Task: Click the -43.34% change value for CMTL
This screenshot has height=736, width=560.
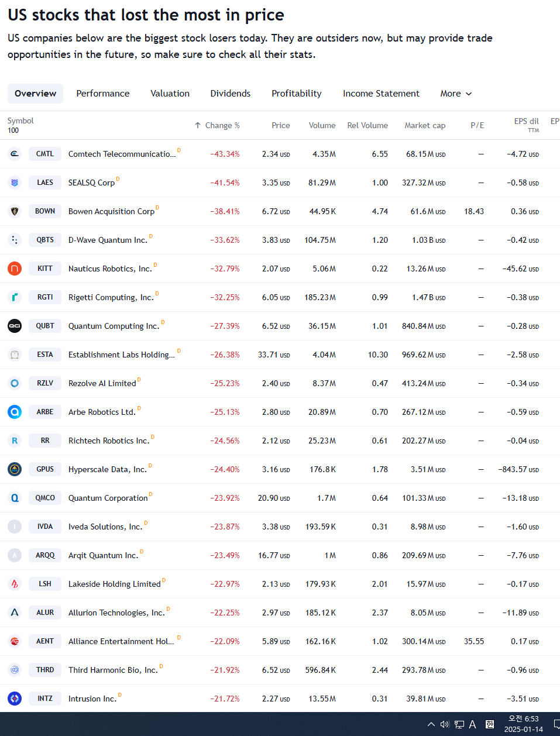Action: pos(225,154)
